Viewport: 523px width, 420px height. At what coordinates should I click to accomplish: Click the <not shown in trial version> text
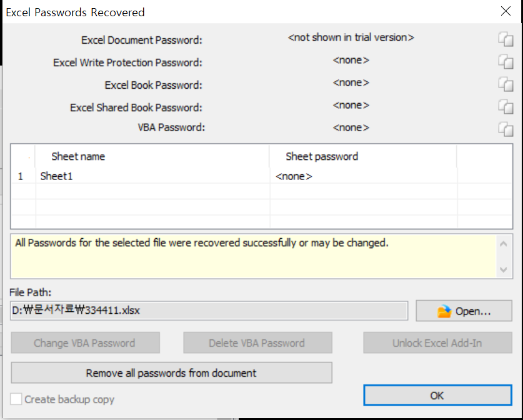[x=351, y=37]
